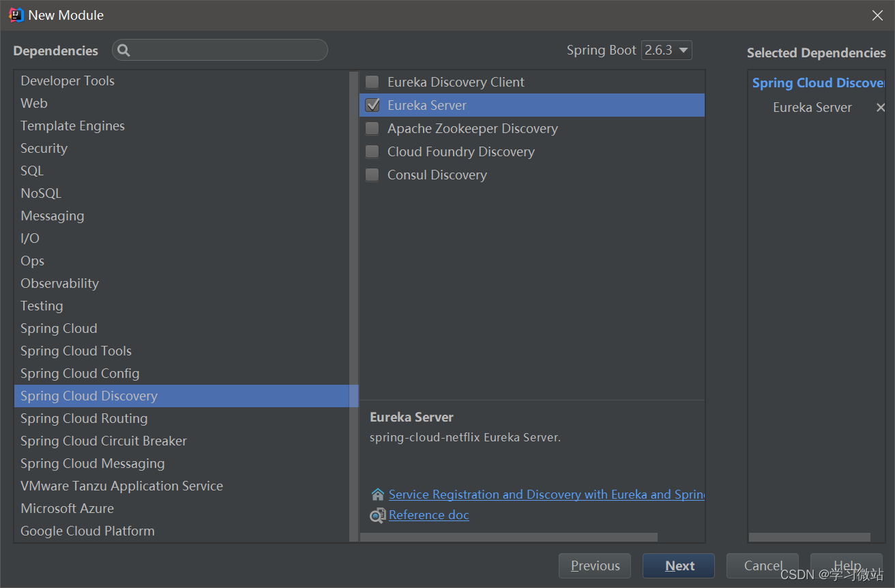Open the Spring Boot version dropdown
Screen dimensions: 895x588
666,50
